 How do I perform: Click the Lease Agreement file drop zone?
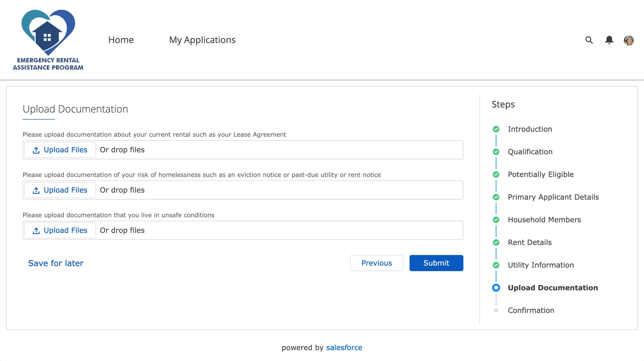pos(243,150)
